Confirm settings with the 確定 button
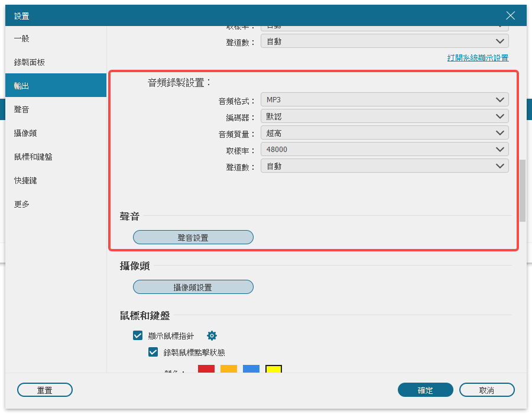 pyautogui.click(x=426, y=390)
